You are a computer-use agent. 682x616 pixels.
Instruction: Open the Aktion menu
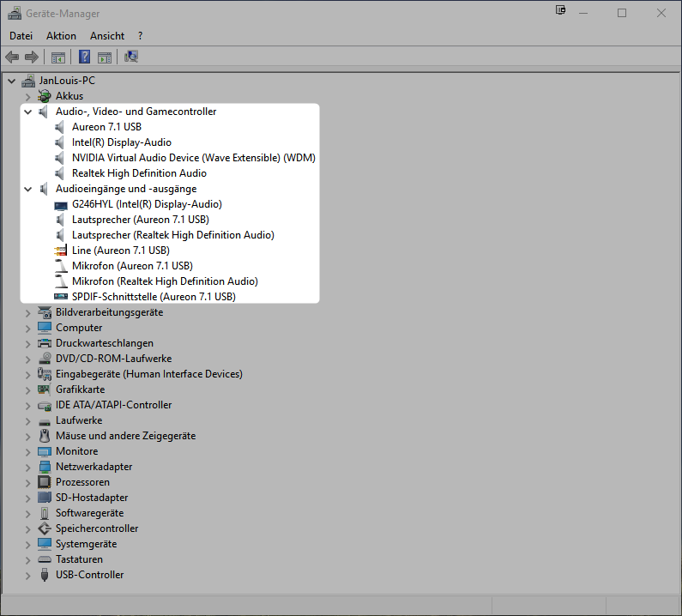click(61, 36)
